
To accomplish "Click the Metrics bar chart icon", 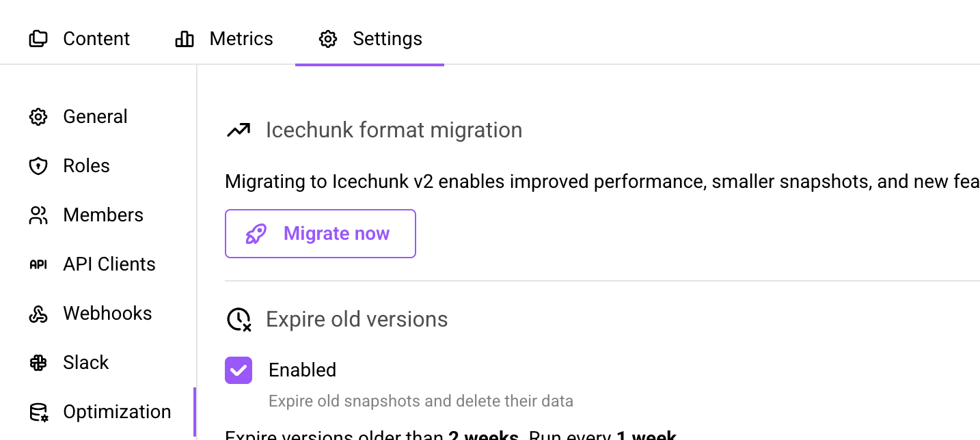I will [x=184, y=38].
